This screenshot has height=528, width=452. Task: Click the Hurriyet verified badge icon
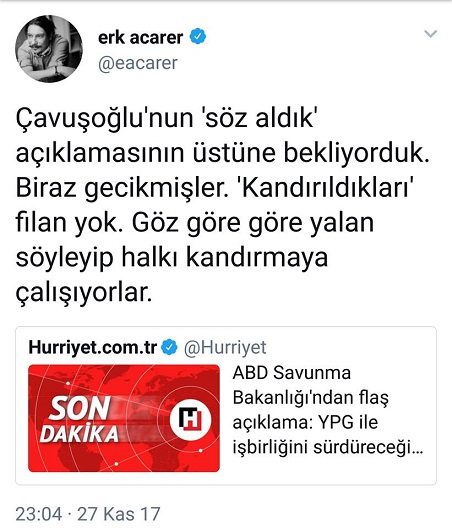(x=169, y=348)
